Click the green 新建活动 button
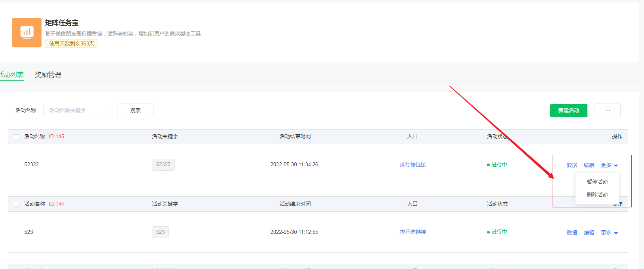 (568, 111)
